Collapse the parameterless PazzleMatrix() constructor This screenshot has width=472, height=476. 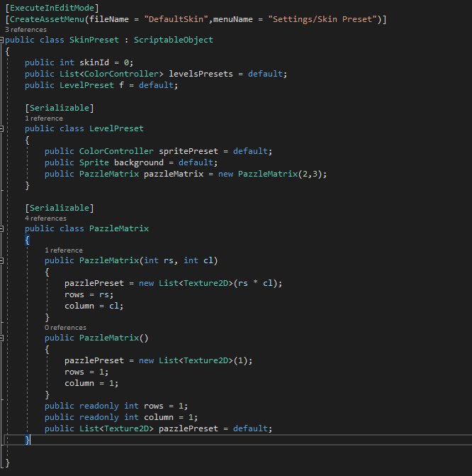click(x=1, y=338)
